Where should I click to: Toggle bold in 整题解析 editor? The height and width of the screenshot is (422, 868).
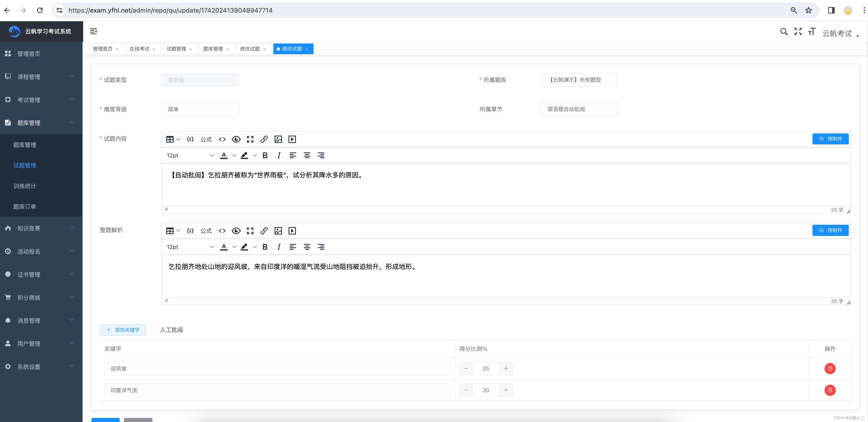pos(265,247)
